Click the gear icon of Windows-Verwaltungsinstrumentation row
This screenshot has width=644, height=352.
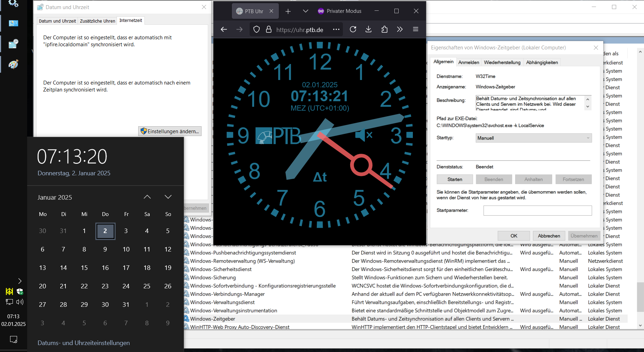(187, 311)
